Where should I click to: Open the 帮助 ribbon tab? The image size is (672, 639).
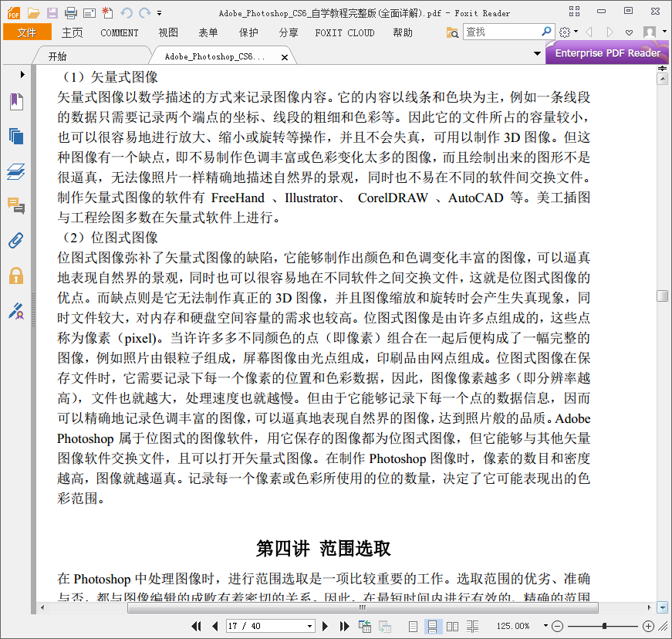tap(403, 32)
